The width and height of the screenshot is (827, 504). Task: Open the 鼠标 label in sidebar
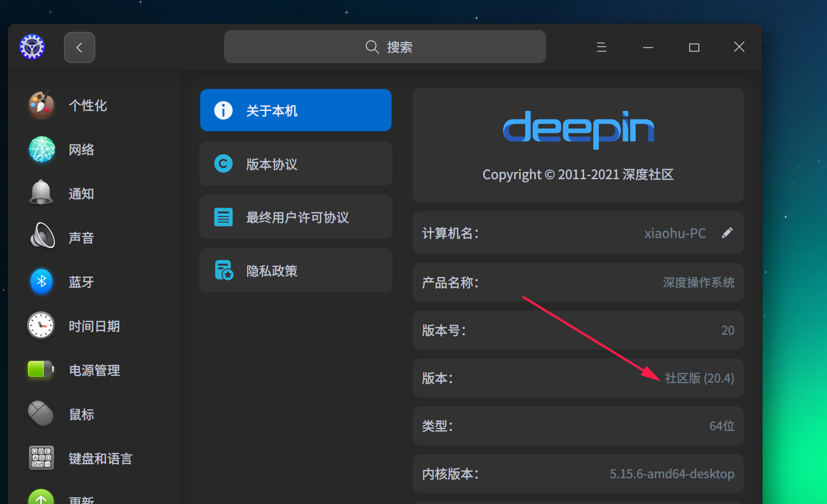point(82,414)
